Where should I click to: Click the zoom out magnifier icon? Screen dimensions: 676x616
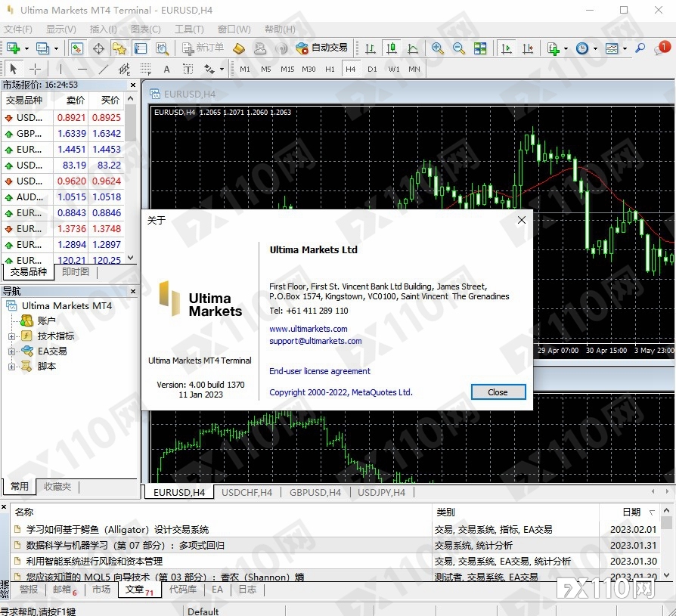(458, 48)
